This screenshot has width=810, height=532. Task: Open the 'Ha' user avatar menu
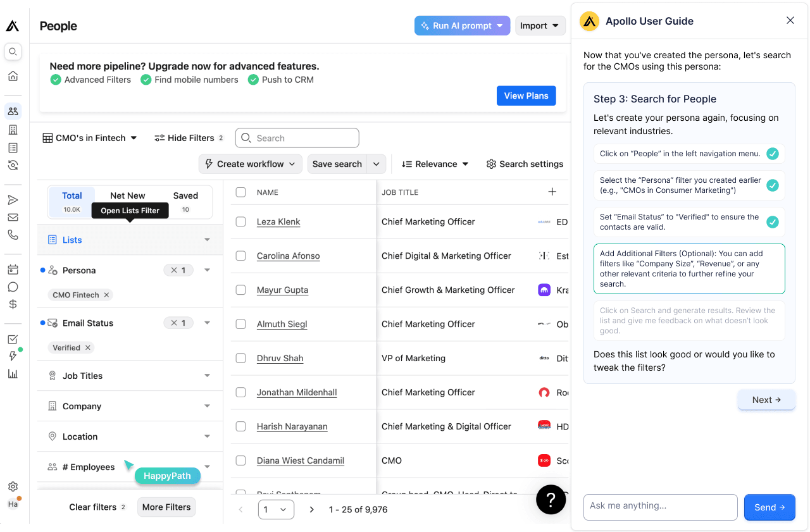click(x=13, y=504)
